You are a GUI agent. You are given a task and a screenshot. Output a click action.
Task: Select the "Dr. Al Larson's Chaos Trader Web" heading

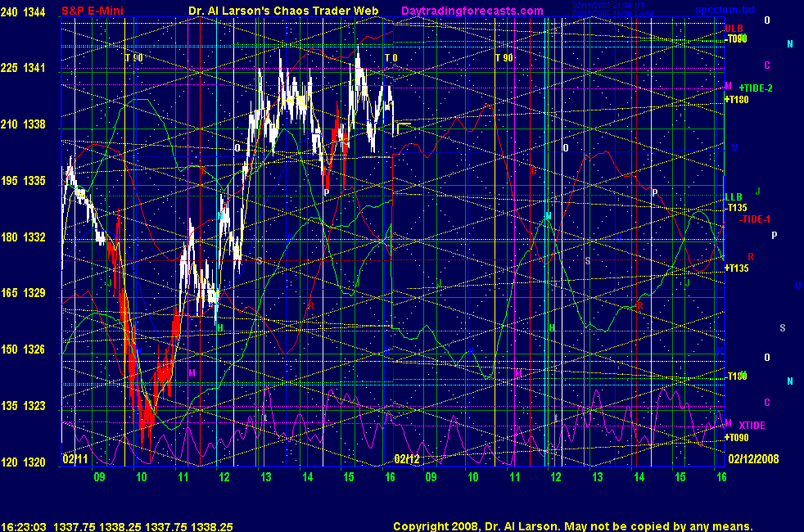(x=283, y=11)
